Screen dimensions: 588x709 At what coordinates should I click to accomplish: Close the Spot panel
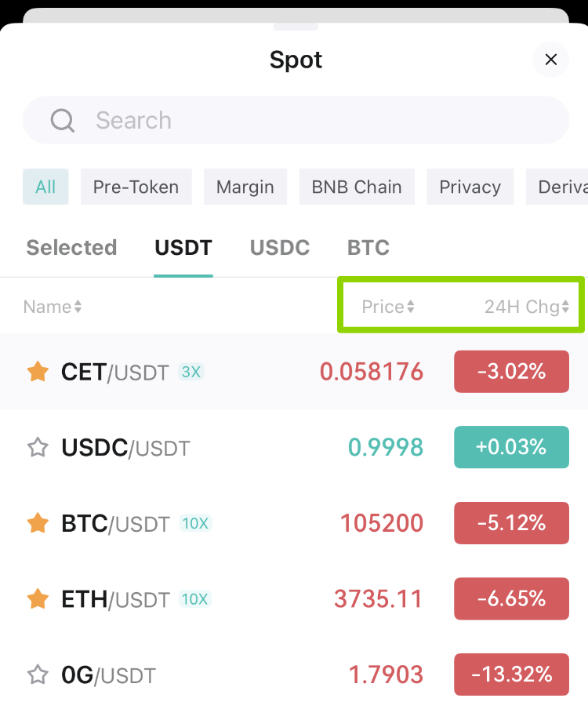click(x=551, y=60)
